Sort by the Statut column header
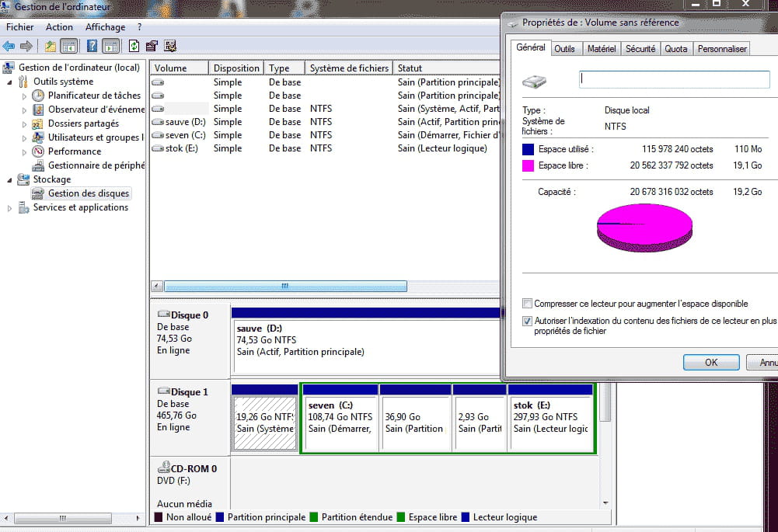The width and height of the screenshot is (778, 532). coord(447,68)
